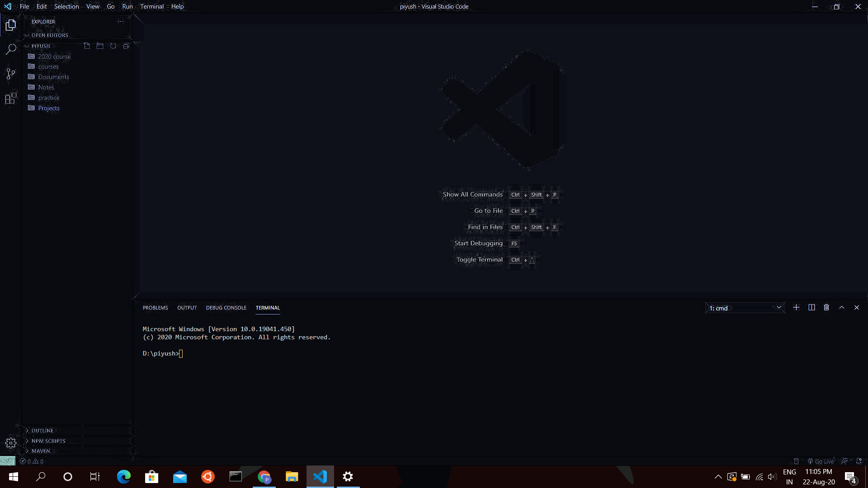
Task: Open the Search view in activity bar
Action: 11,49
